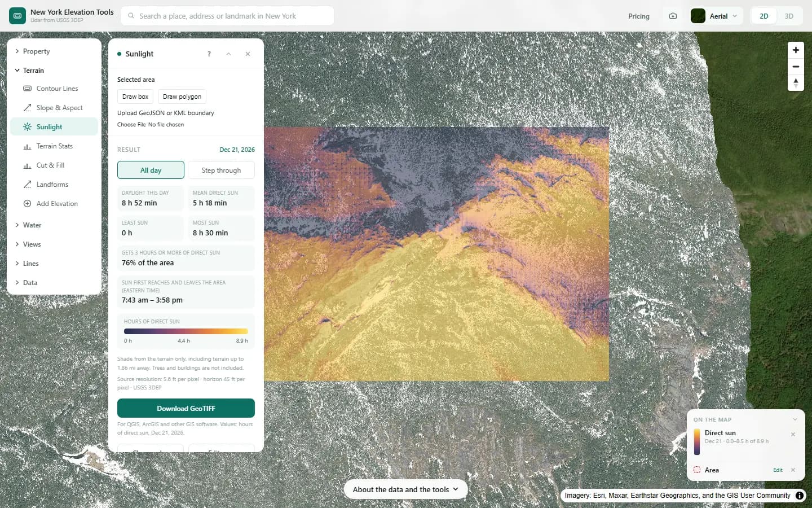Click the Landforms icon
The height and width of the screenshot is (508, 812).
click(27, 185)
